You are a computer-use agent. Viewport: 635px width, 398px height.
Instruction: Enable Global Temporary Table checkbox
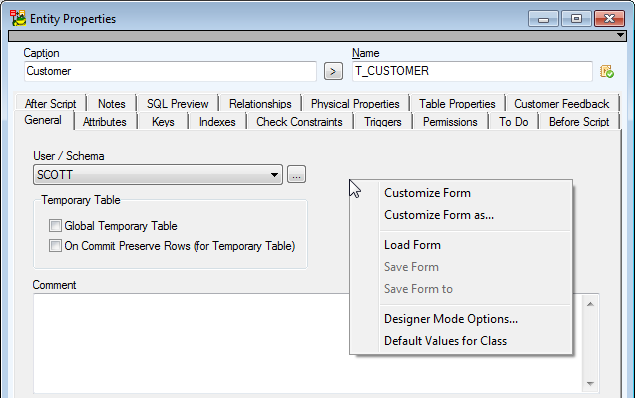[x=55, y=226]
